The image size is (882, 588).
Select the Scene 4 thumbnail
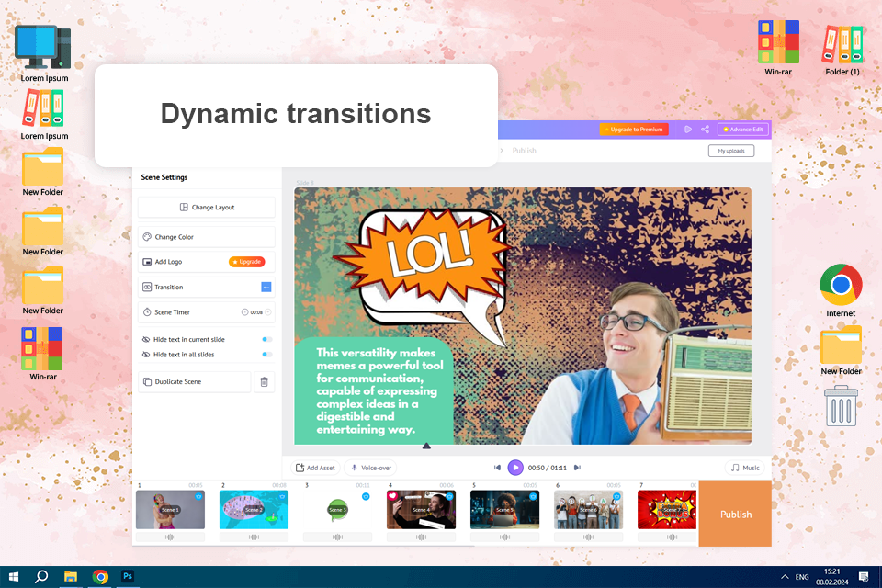[x=422, y=510]
